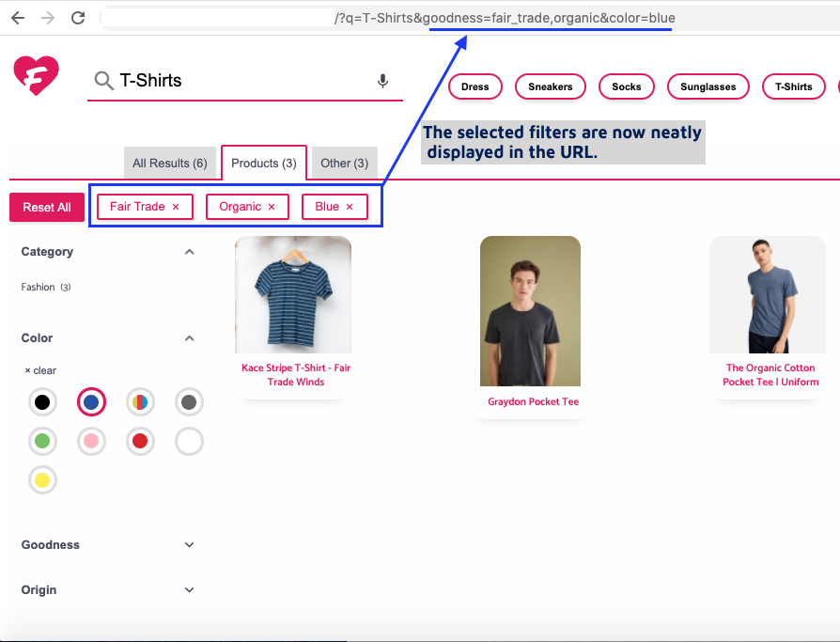Remove the Organic filter chip
The width and height of the screenshot is (840, 642).
coord(271,206)
